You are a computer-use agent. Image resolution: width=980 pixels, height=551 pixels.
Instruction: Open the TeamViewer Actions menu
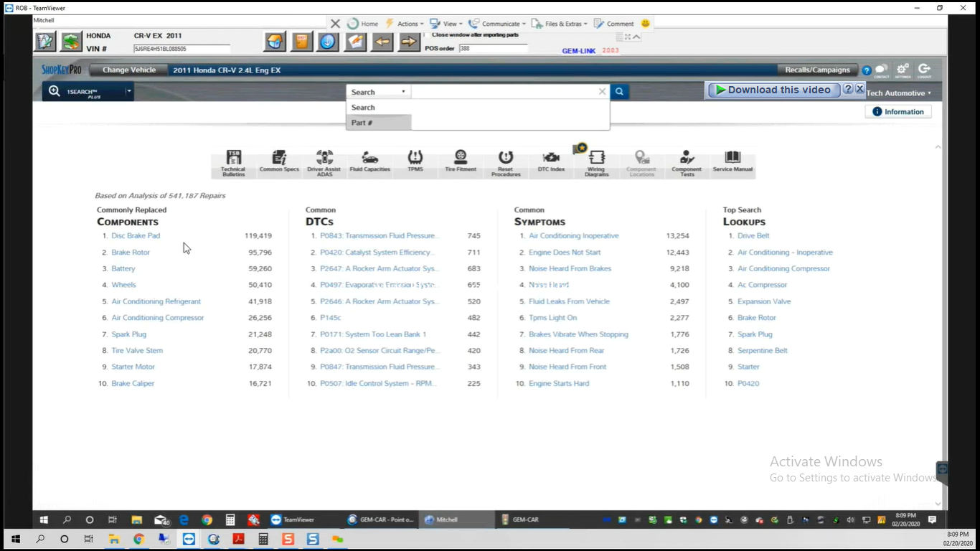[x=407, y=24]
